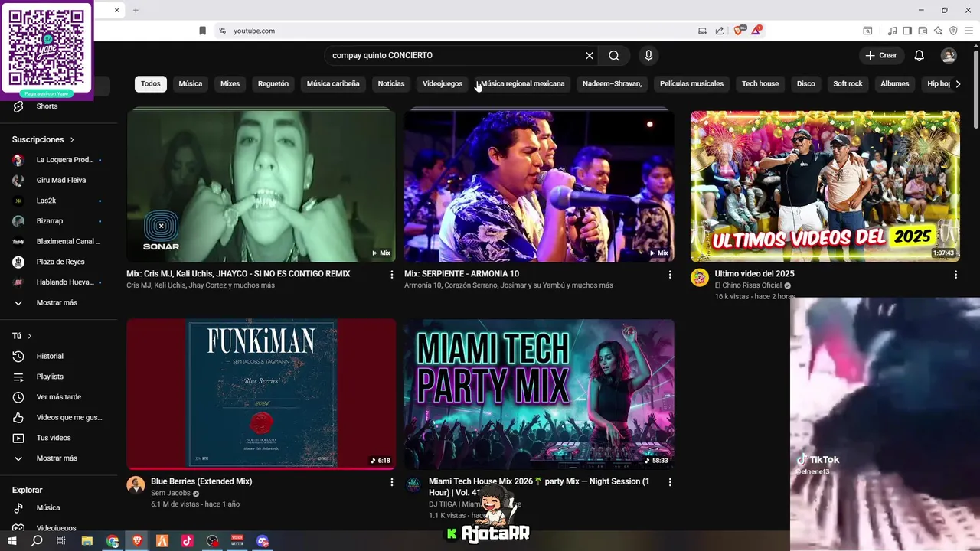980x551 pixels.
Task: Open Chrome from the taskbar
Action: pyautogui.click(x=113, y=540)
